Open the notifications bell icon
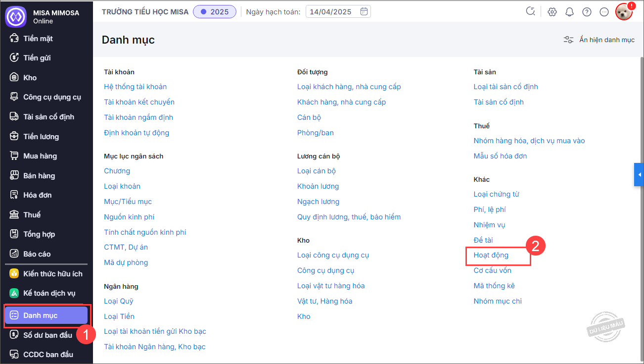 click(x=569, y=12)
